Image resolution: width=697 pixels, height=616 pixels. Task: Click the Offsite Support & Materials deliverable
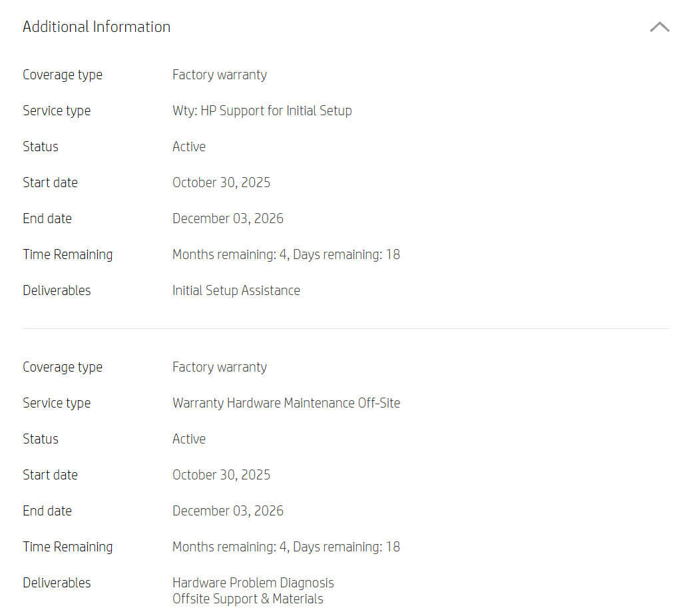248,599
